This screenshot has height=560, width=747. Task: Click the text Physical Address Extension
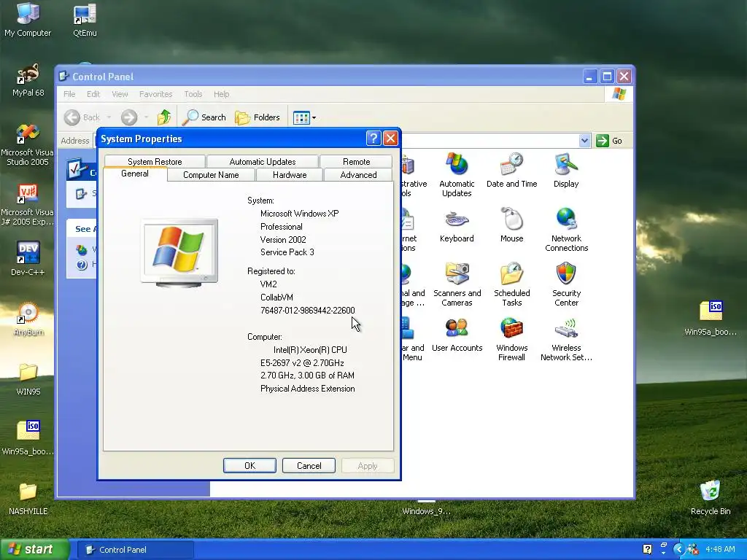(308, 389)
